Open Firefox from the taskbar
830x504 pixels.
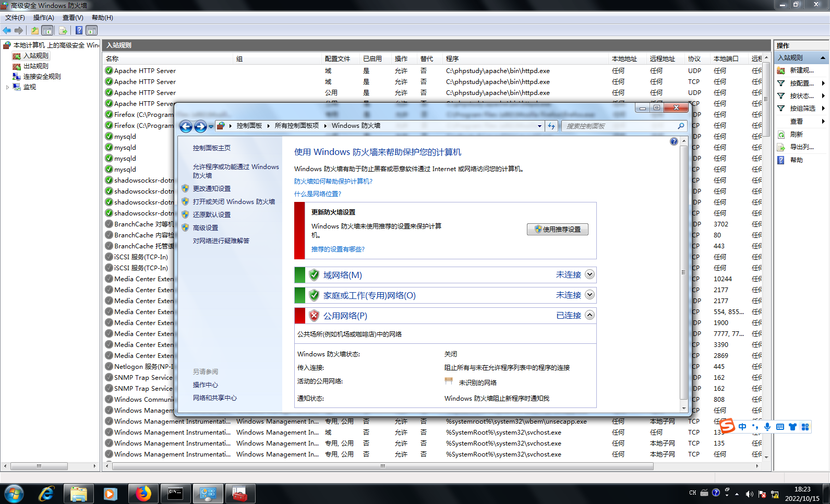tap(143, 493)
